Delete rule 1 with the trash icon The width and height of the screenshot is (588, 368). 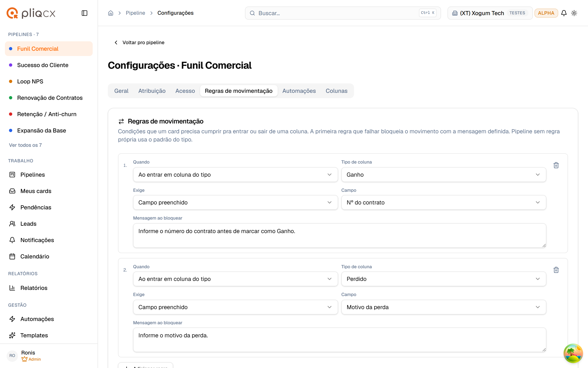tap(556, 165)
